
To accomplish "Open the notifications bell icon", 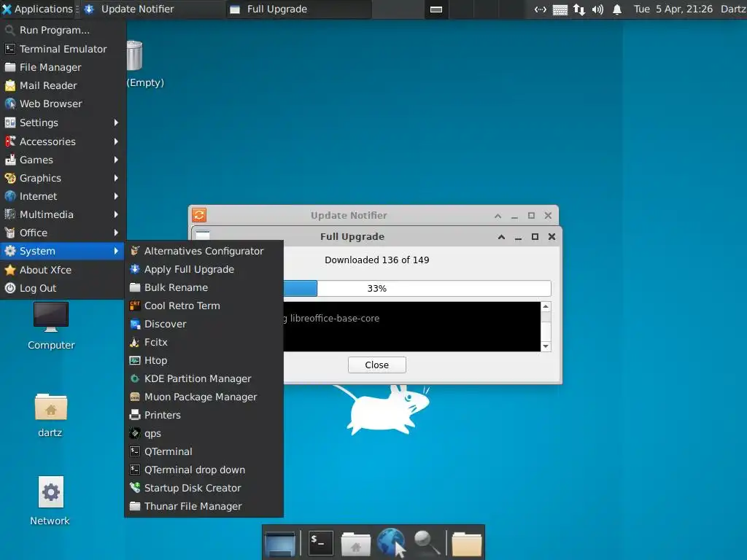I will [617, 9].
